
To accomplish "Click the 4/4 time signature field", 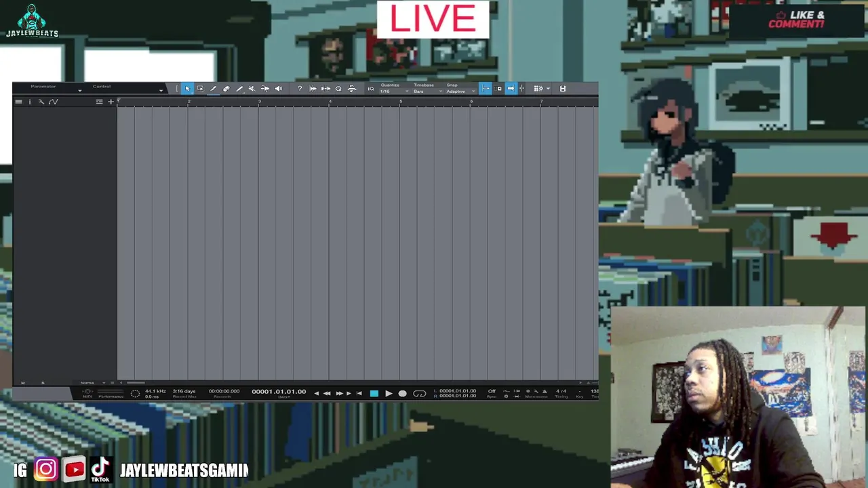I will 561,391.
